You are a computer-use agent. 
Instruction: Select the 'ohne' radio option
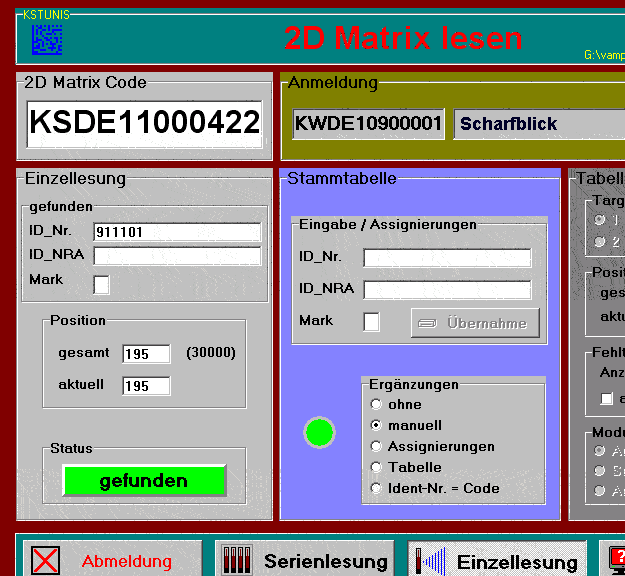(376, 405)
